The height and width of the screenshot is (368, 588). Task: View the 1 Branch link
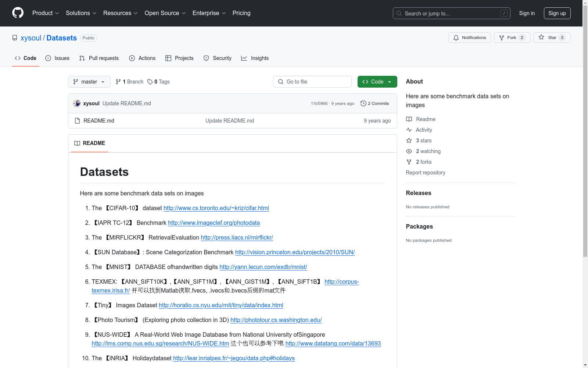coord(129,82)
